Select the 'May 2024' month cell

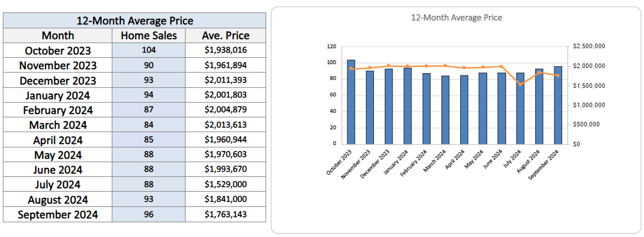pos(58,155)
